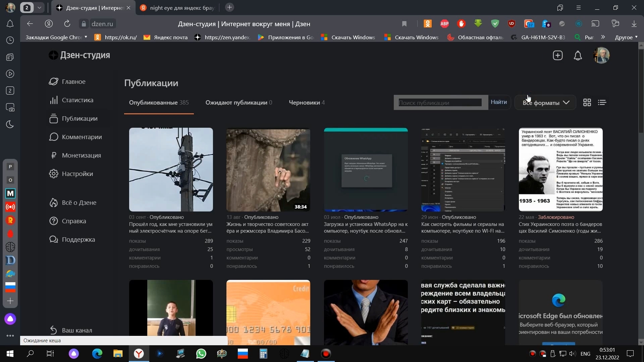Open the Поддержка section
The width and height of the screenshot is (644, 362).
[78, 239]
